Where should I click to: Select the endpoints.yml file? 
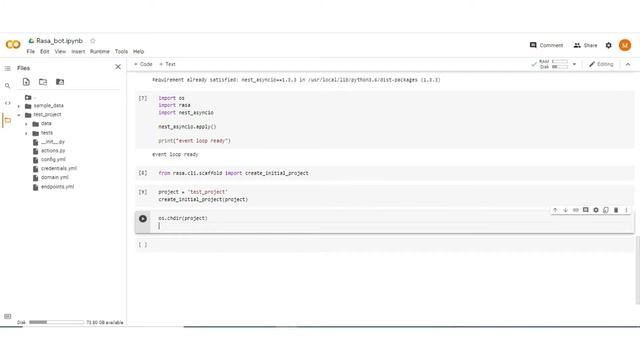pos(57,187)
